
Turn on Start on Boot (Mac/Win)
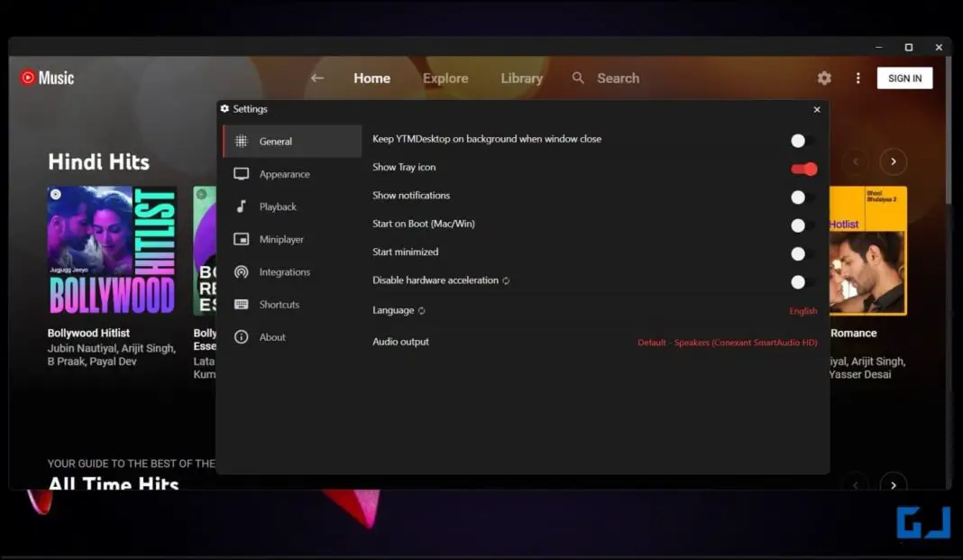[798, 225]
